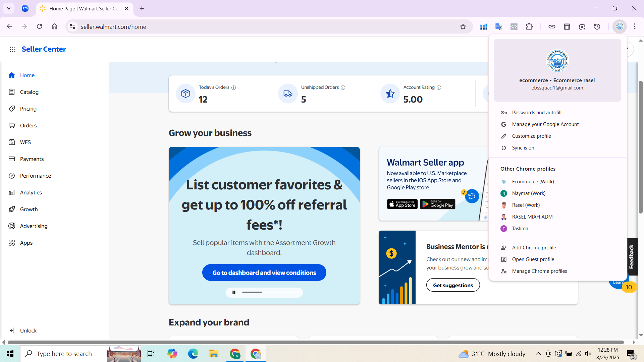Click Unlock to collapse the sidebar
The width and height of the screenshot is (644, 362).
[23, 330]
